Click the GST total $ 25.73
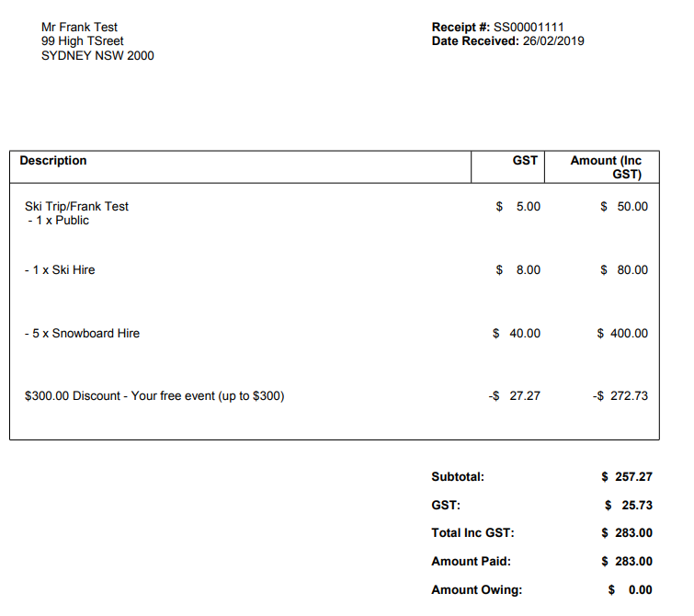 629,505
